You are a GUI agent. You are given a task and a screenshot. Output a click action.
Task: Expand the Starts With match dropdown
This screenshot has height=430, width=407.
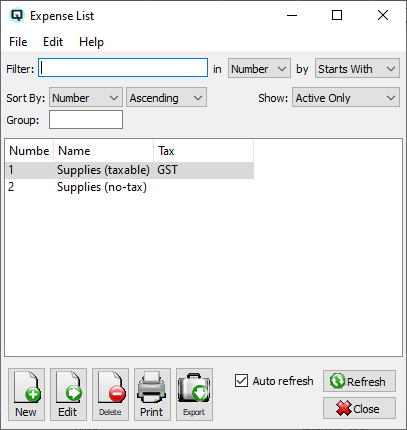pyautogui.click(x=357, y=69)
